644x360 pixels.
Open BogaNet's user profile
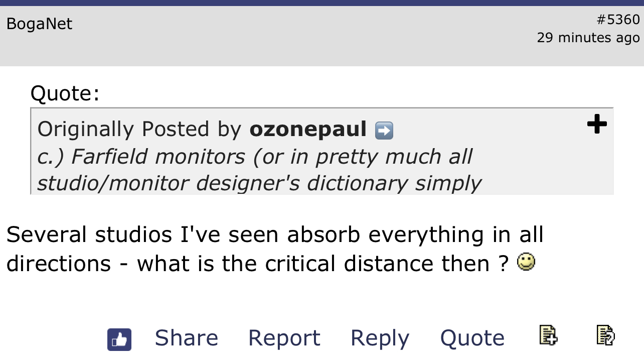[x=39, y=24]
